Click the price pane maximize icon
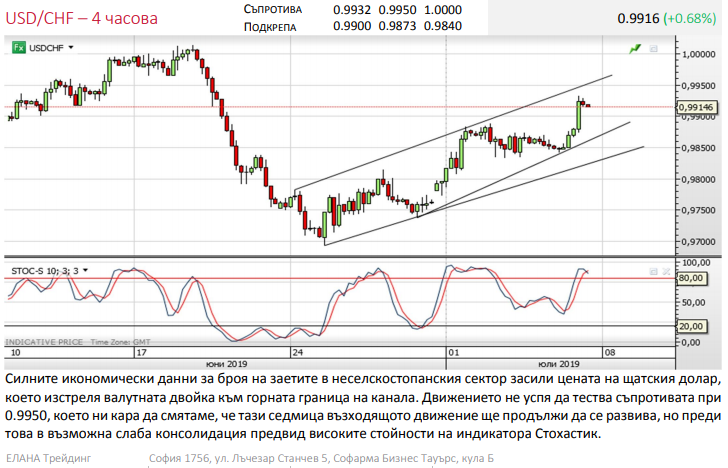Image resolution: width=728 pixels, height=468 pixels. pos(653,49)
